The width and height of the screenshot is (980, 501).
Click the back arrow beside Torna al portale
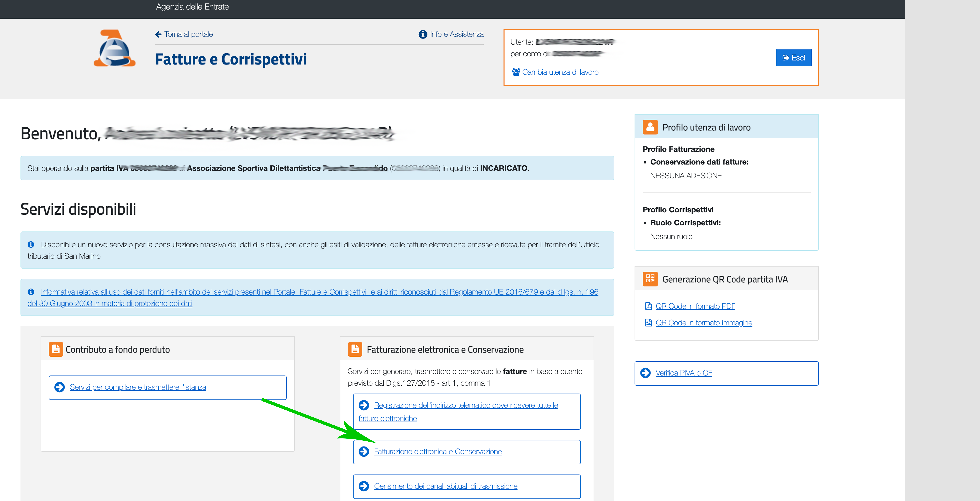point(158,35)
